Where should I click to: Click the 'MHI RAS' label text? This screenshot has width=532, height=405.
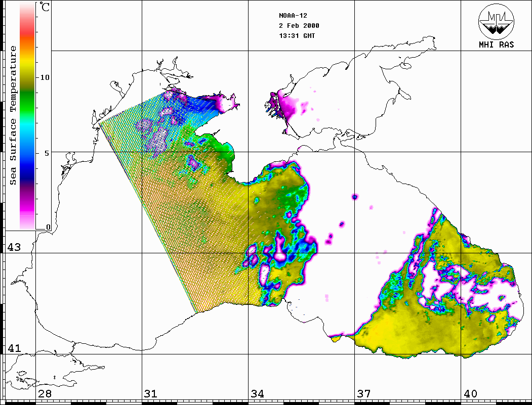(497, 44)
